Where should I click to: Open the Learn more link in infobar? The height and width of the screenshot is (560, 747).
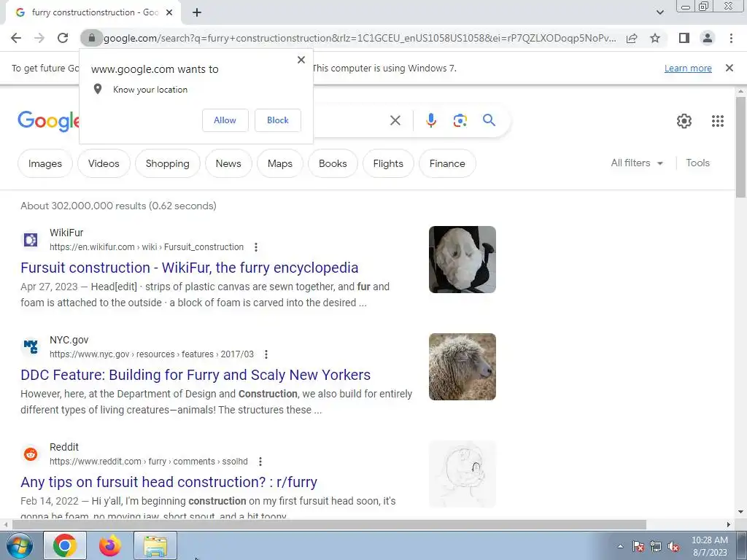click(688, 68)
